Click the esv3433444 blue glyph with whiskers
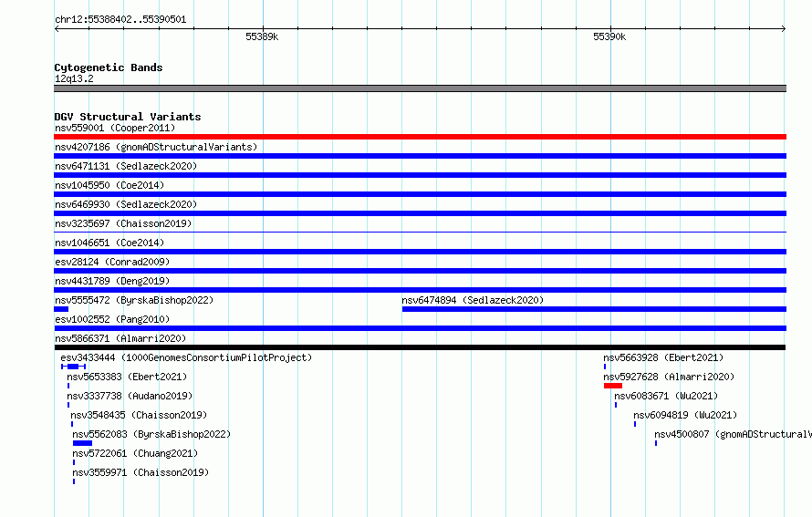The width and height of the screenshot is (812, 517). tap(73, 367)
